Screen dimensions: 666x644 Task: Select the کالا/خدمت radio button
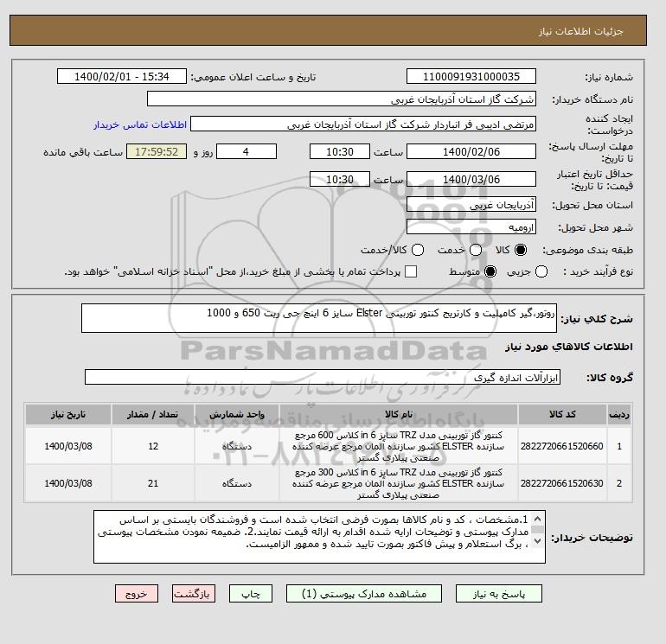pos(418,250)
